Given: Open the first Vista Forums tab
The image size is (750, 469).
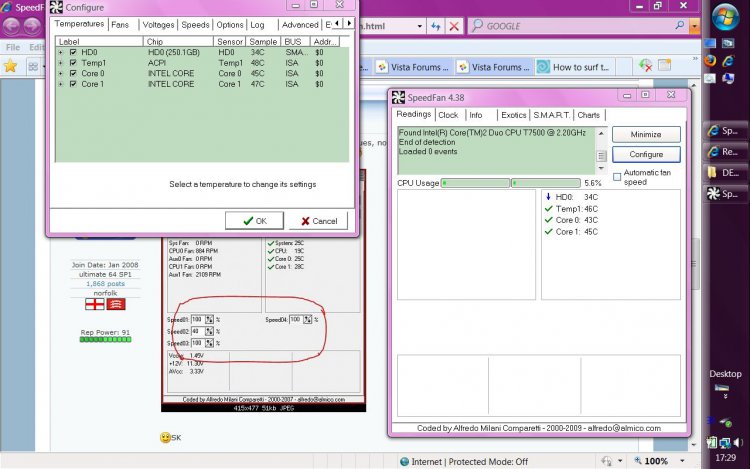Looking at the screenshot, I should click(414, 67).
